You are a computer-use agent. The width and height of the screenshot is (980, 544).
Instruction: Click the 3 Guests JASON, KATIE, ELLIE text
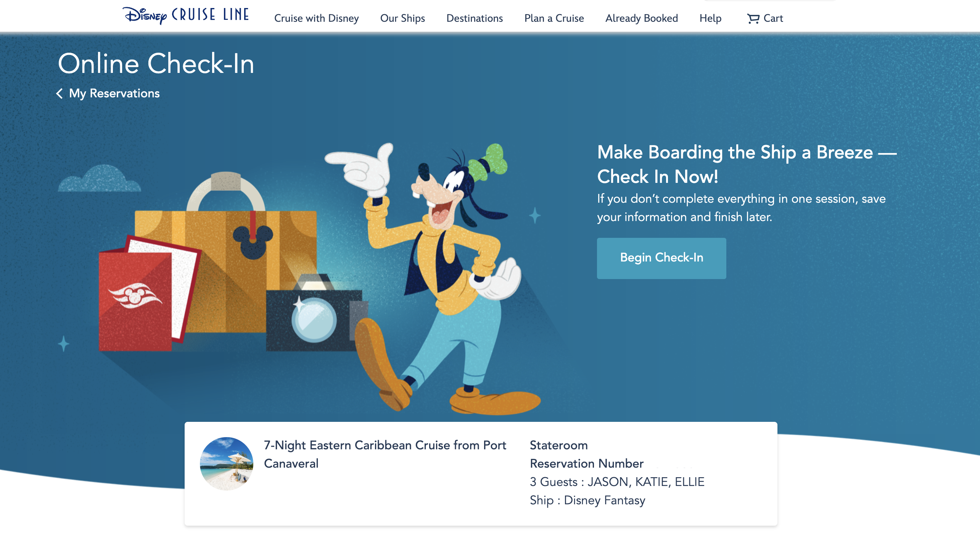tap(617, 482)
